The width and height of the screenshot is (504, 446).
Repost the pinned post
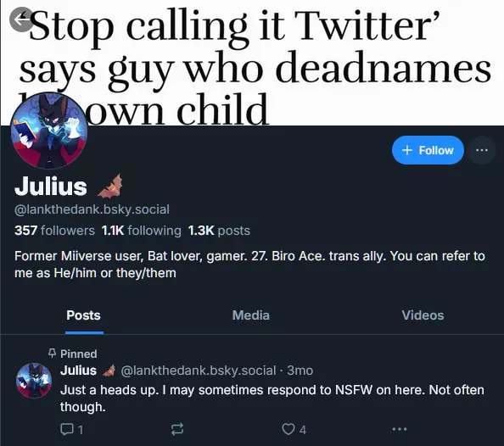coord(177,429)
